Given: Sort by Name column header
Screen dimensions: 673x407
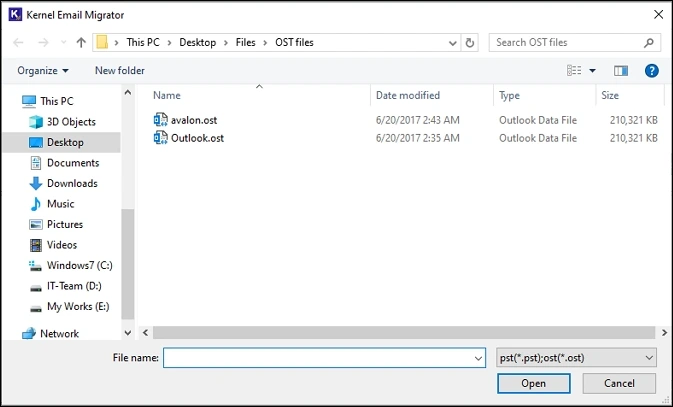Looking at the screenshot, I should (x=167, y=95).
